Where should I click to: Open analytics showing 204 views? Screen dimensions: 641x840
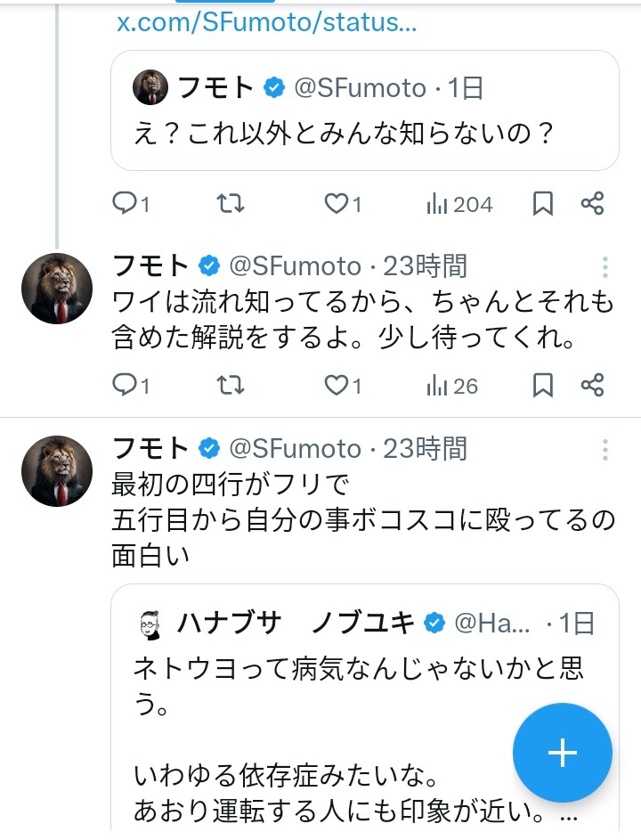pyautogui.click(x=459, y=204)
